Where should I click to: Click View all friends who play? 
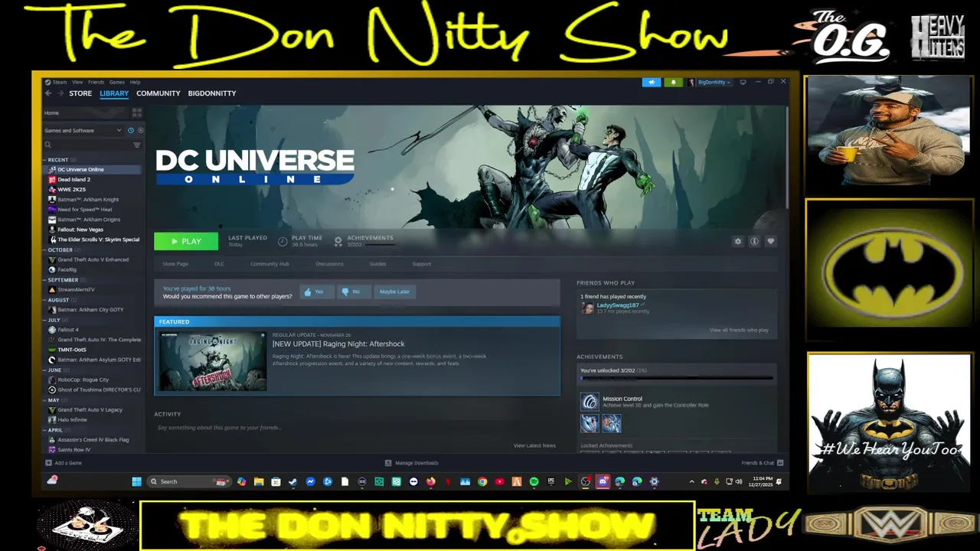click(739, 330)
